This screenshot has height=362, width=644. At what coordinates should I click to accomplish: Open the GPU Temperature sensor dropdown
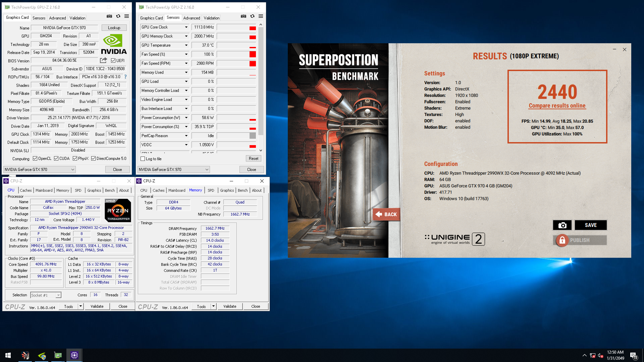[186, 45]
